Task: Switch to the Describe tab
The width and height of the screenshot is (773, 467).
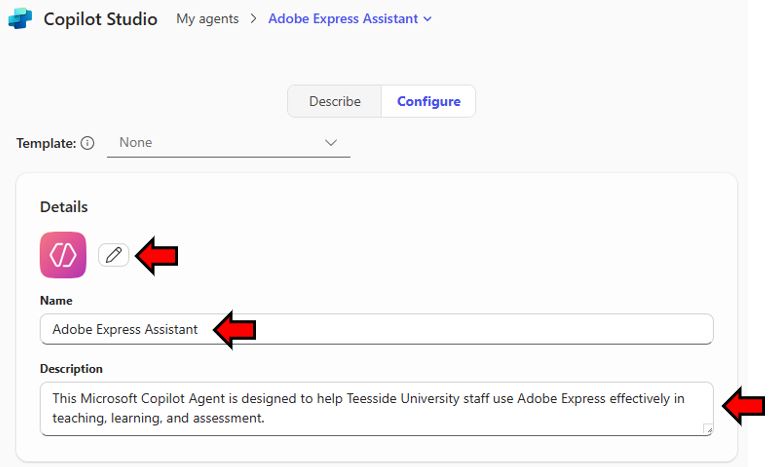Action: coord(335,101)
